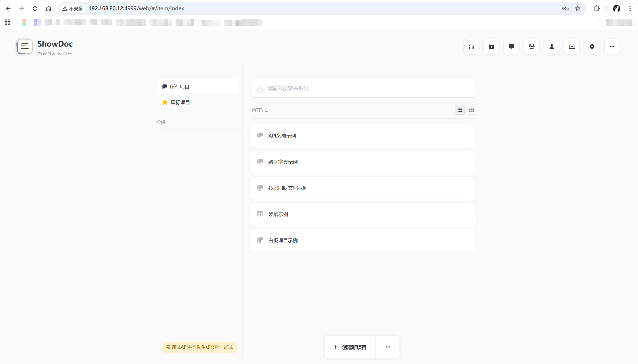Viewport: 638px width, 364px height.
Task: Click the headset support icon
Action: pyautogui.click(x=471, y=47)
